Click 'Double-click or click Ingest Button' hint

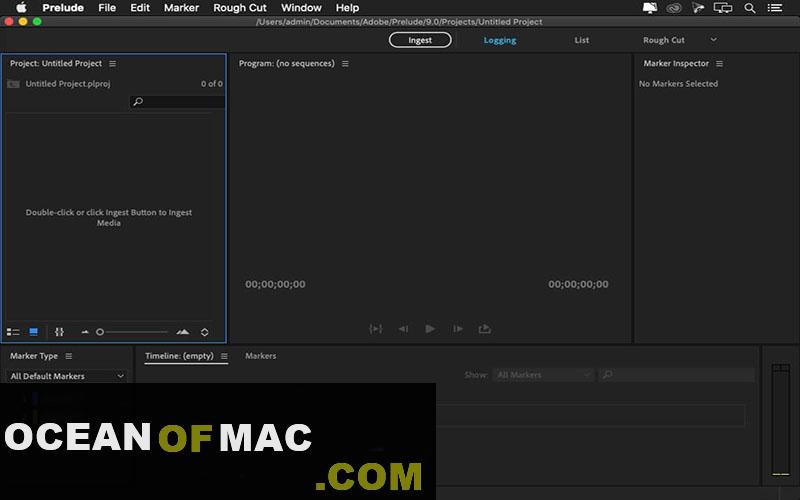pos(109,218)
